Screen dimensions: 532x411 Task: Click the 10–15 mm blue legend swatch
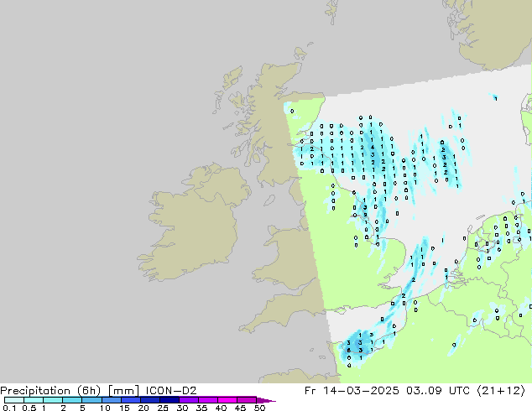click(x=112, y=400)
